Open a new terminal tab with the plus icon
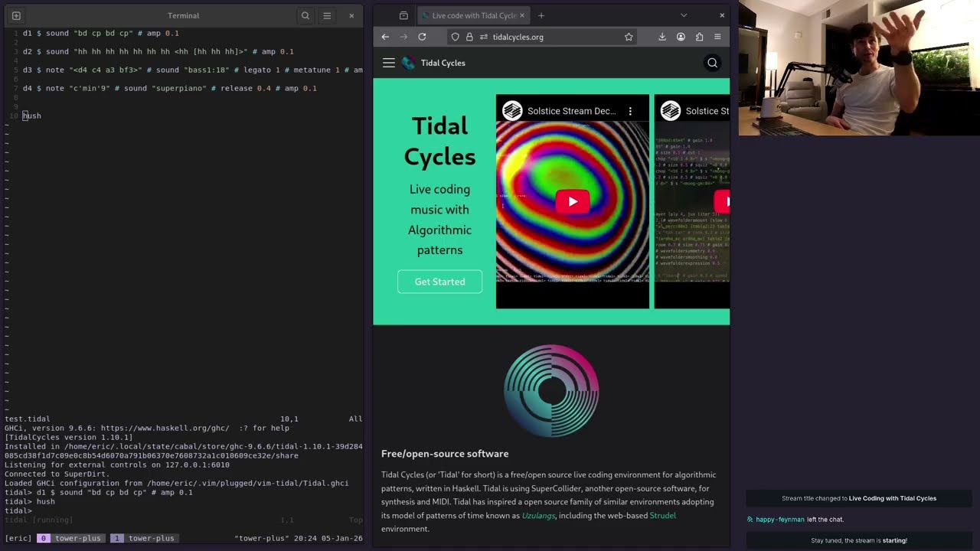Screen dimensions: 980x551 [x=16, y=15]
